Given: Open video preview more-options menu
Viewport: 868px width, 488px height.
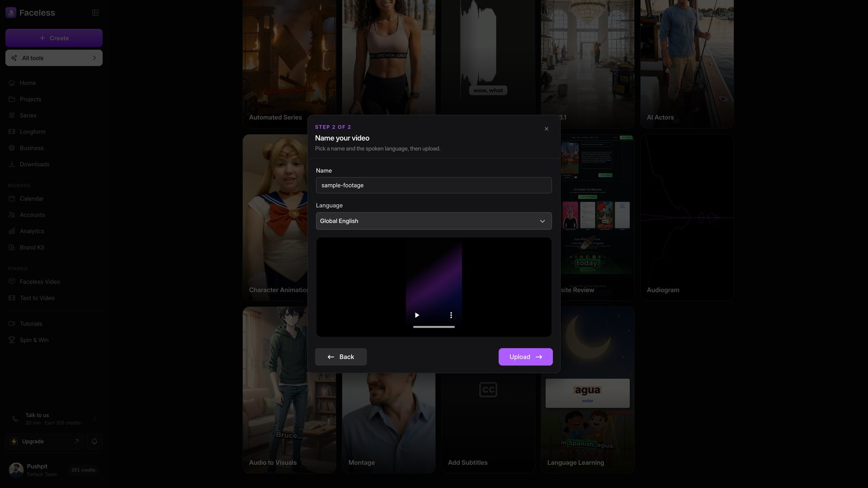Looking at the screenshot, I should click(x=451, y=315).
